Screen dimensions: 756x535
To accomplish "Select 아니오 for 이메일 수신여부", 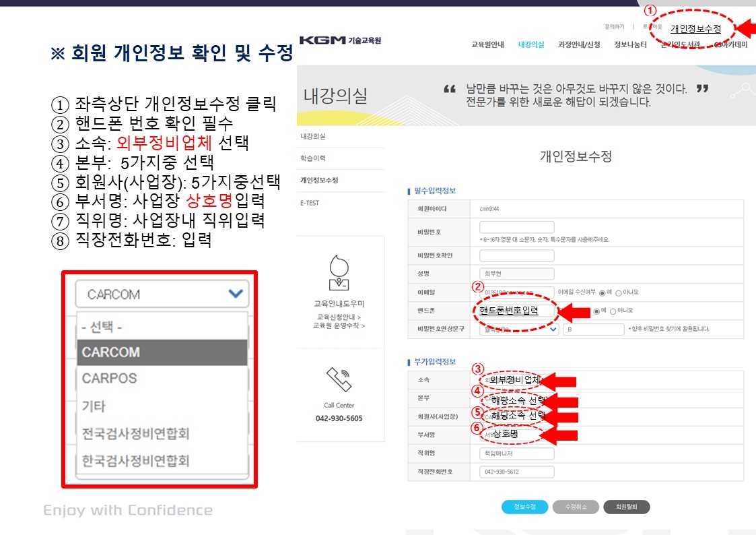I will point(618,293).
